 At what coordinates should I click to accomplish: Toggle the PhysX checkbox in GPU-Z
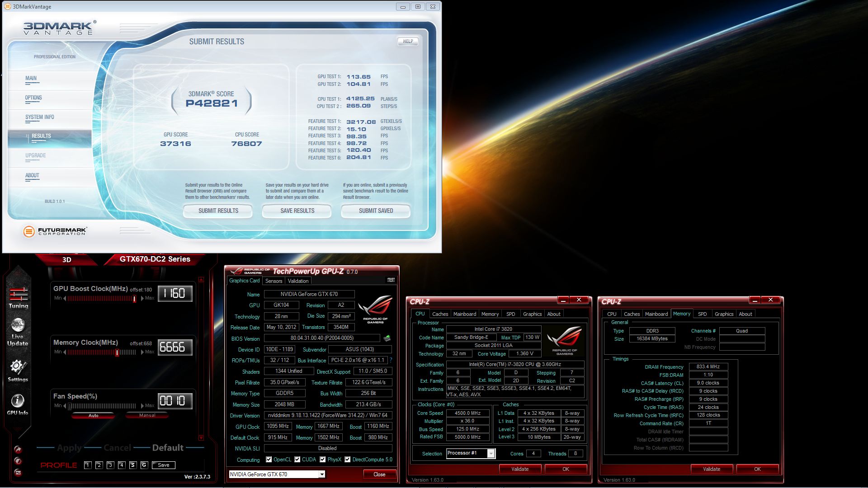point(323,460)
